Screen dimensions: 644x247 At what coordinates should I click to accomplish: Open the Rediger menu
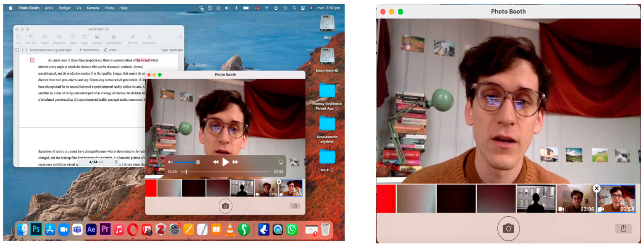[x=65, y=8]
